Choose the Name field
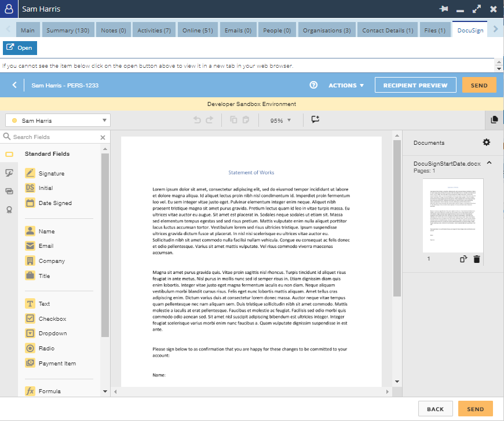 [40, 231]
